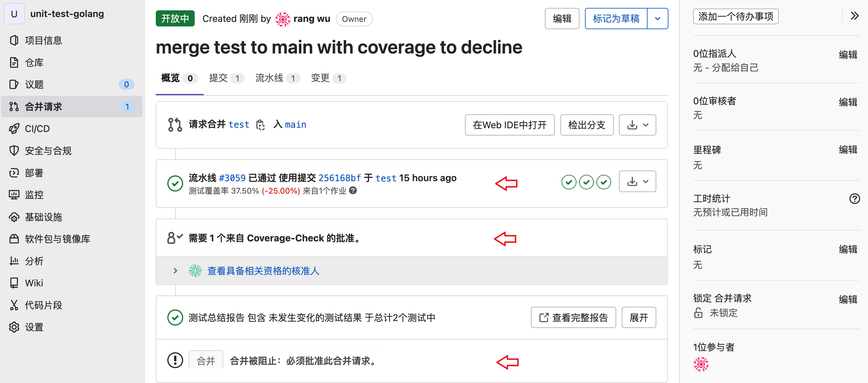Open pipeline artifacts download dropdown
The width and height of the screenshot is (868, 383).
click(x=637, y=181)
